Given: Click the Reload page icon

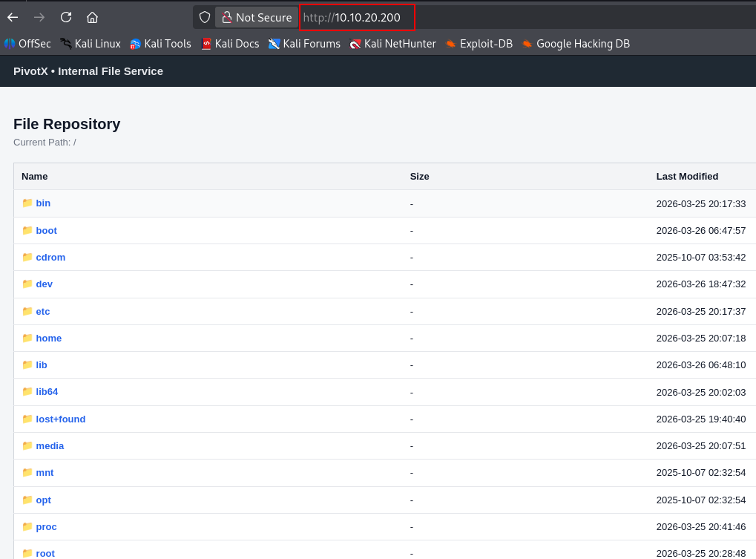Looking at the screenshot, I should point(66,17).
